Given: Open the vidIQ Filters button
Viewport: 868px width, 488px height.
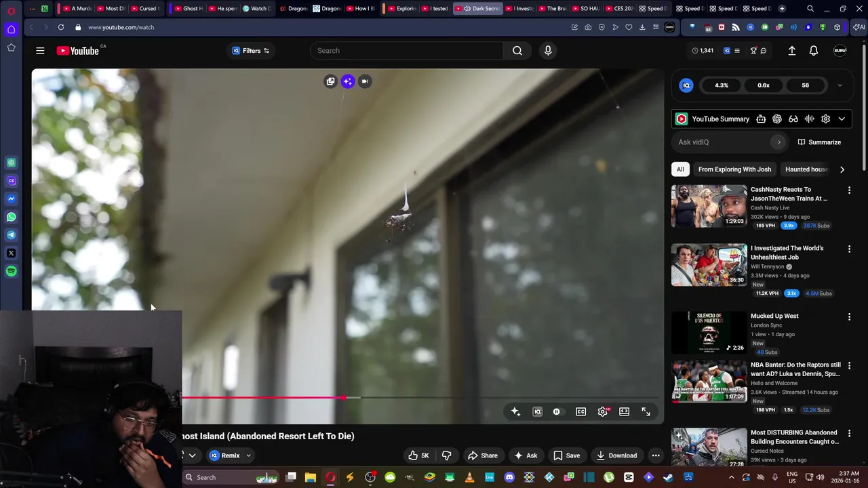Looking at the screenshot, I should pyautogui.click(x=251, y=51).
